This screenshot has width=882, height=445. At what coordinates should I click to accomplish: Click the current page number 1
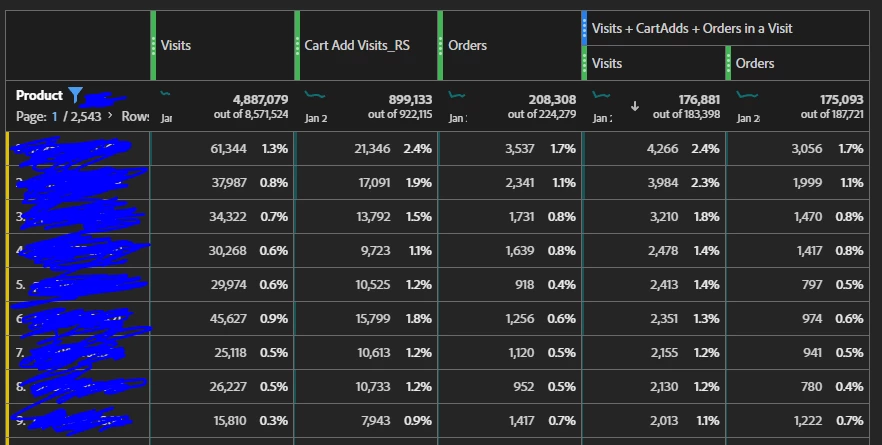tap(55, 116)
